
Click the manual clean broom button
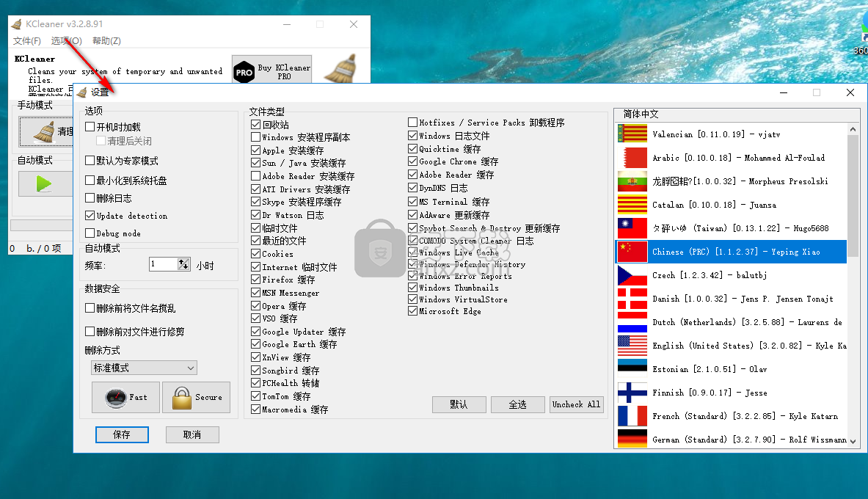(x=46, y=132)
